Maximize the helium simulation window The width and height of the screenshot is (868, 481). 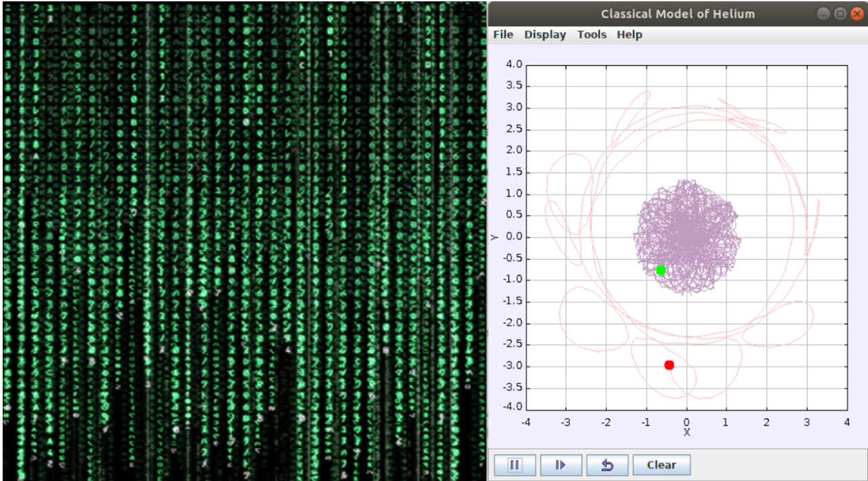point(840,14)
